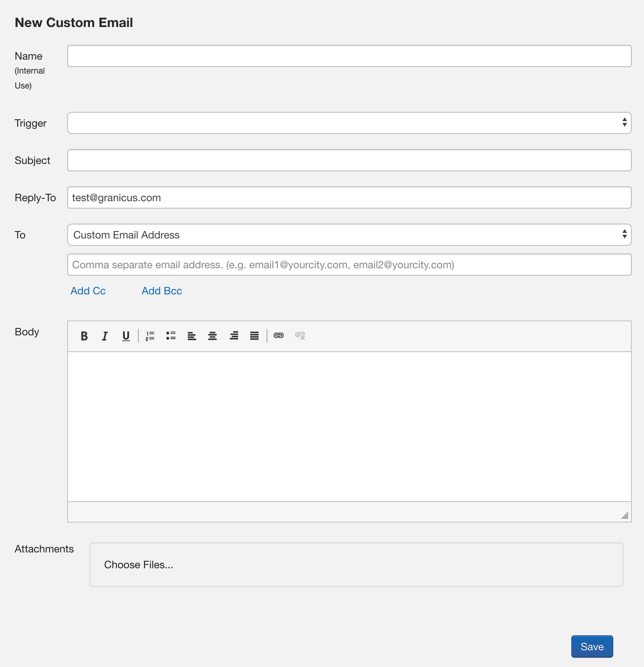Align body text to the right

(233, 336)
